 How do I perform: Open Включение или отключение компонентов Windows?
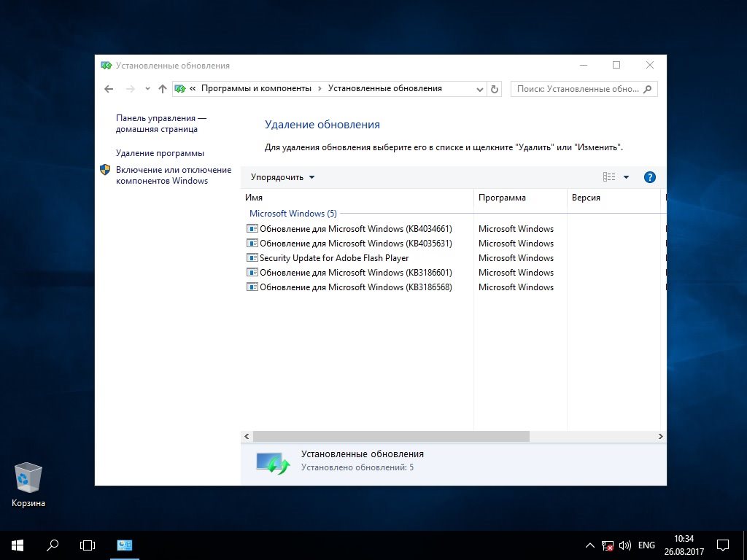pos(173,175)
